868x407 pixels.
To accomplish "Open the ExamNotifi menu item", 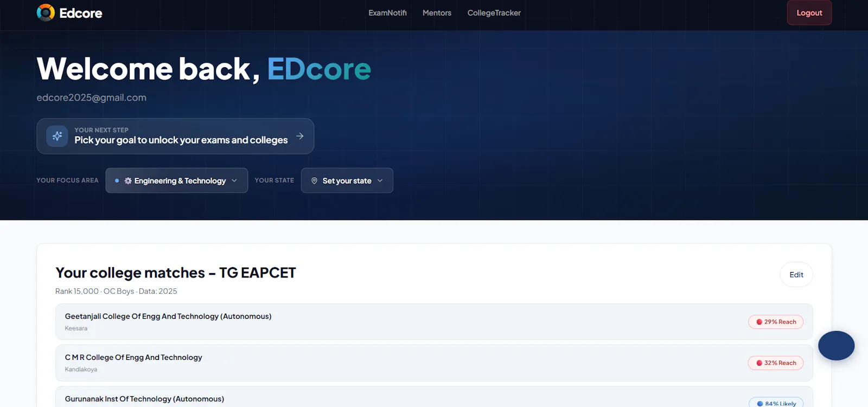I will click(387, 13).
